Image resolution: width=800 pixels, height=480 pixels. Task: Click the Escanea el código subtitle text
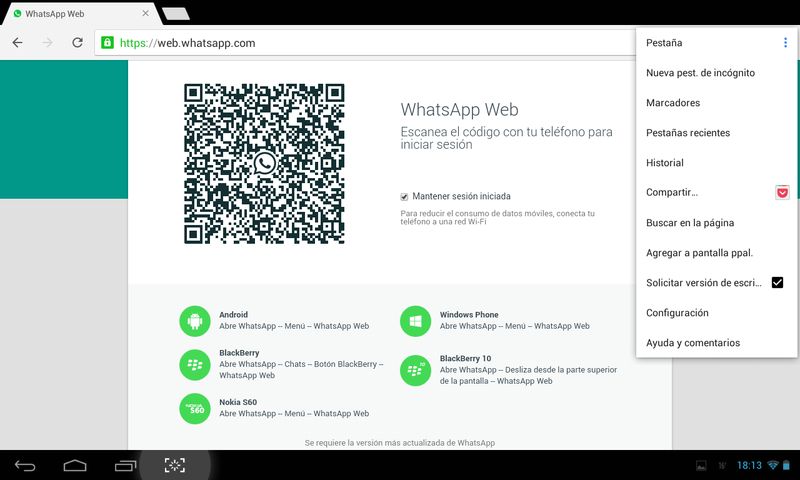(x=506, y=138)
